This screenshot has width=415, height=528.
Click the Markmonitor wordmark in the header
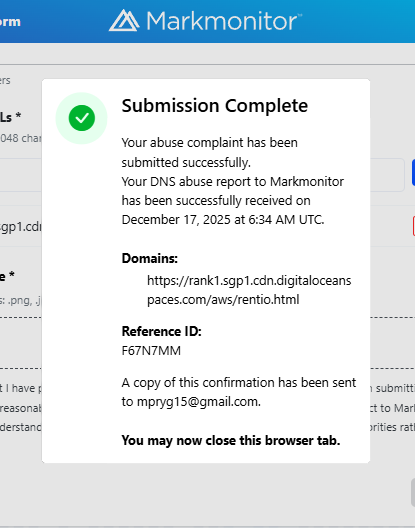224,21
